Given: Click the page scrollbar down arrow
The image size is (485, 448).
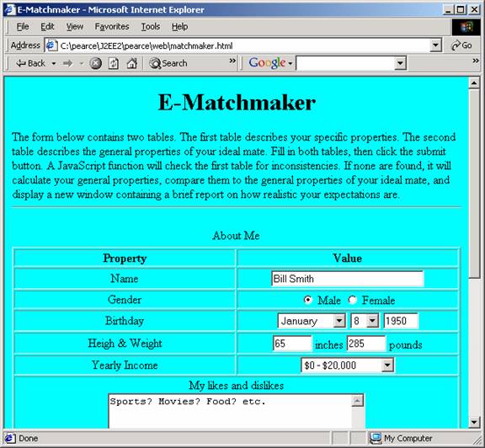Looking at the screenshot, I should pyautogui.click(x=474, y=422).
